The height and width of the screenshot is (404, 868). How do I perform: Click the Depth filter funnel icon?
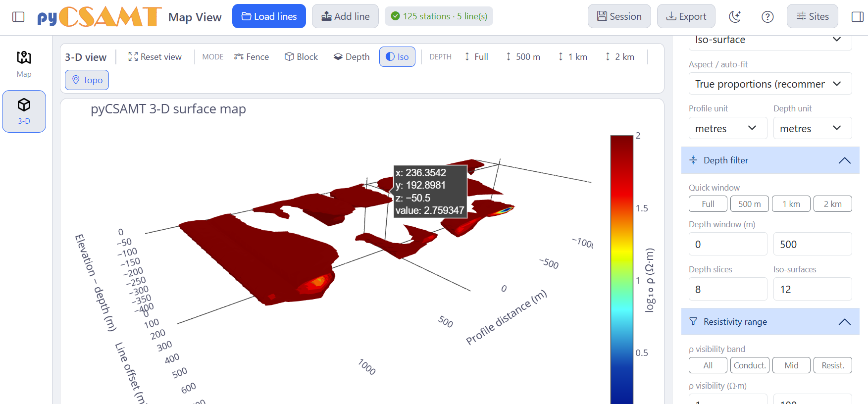tap(693, 160)
